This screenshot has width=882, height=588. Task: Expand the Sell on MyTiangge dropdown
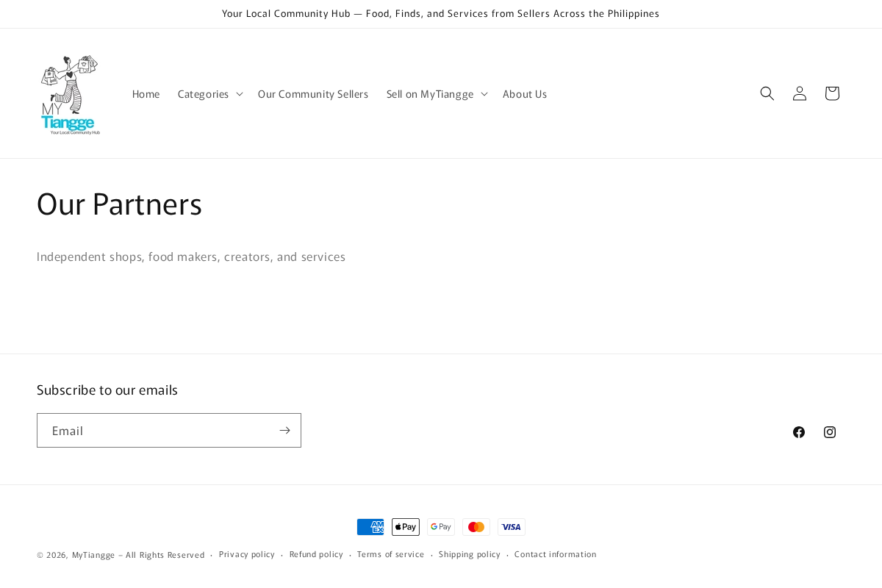point(430,93)
